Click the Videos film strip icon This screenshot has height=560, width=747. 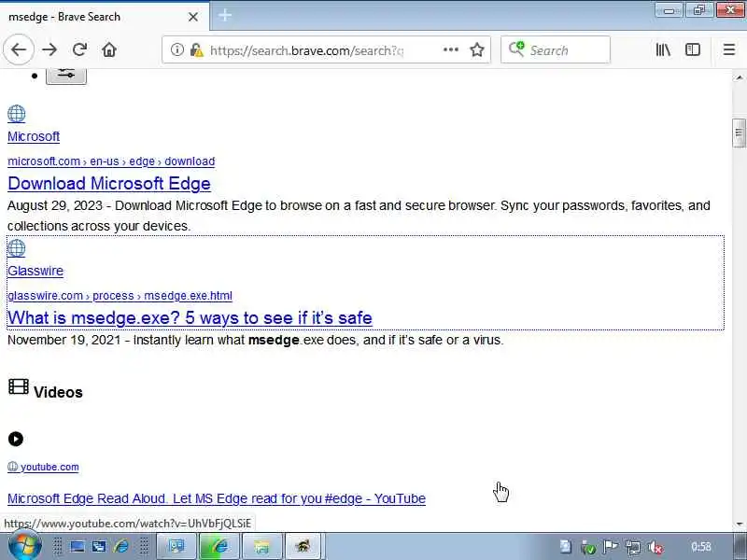(19, 386)
